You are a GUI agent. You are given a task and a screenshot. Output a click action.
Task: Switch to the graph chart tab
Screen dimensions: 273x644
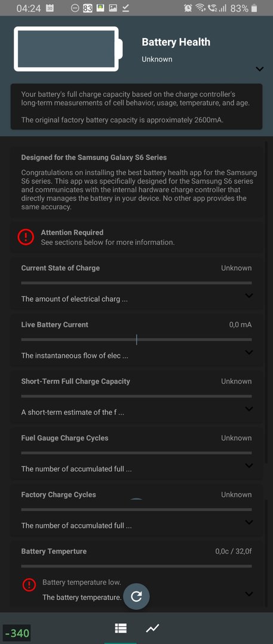[x=153, y=628]
